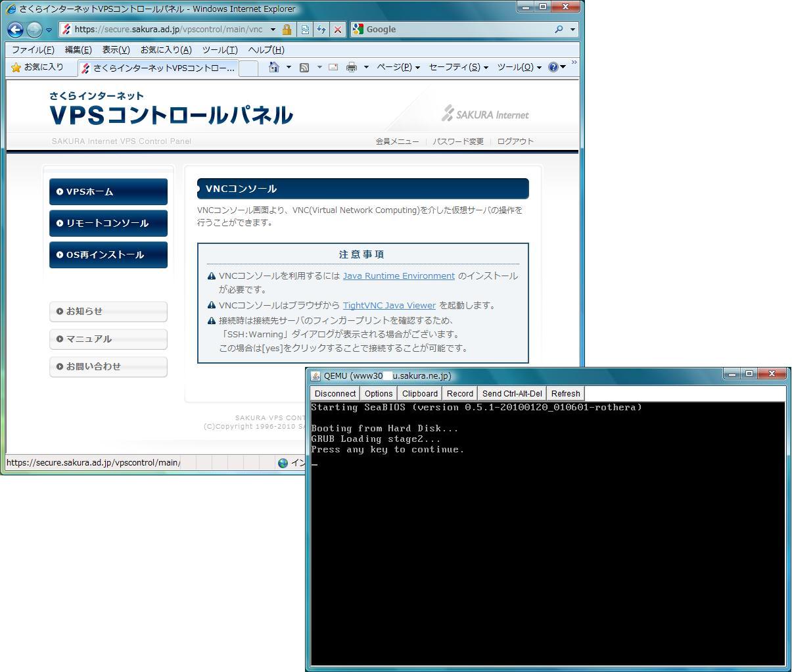Click the Read Mail envelope icon
This screenshot has width=792, height=672.
point(333,67)
